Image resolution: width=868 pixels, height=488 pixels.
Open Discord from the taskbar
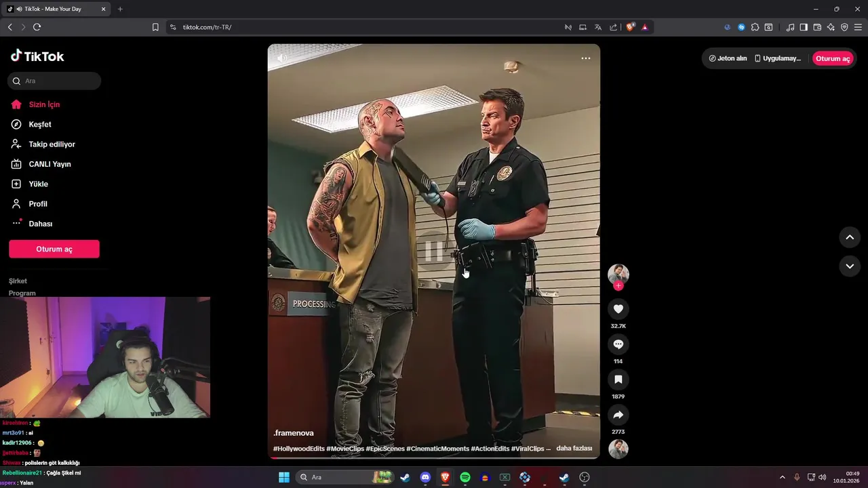425,477
